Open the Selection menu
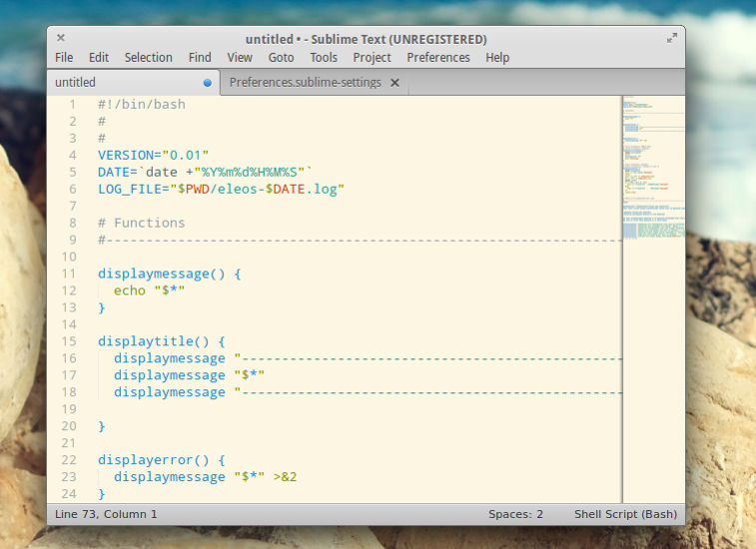The image size is (756, 549). click(149, 57)
